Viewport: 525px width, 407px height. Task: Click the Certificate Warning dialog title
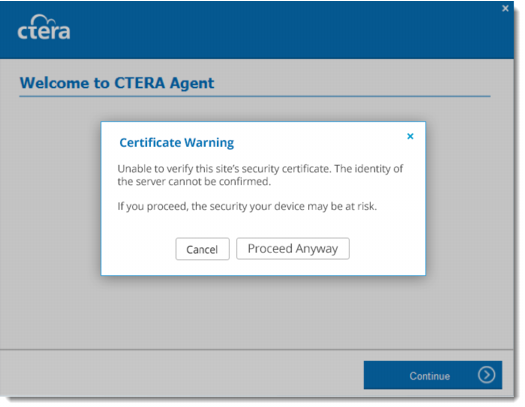coord(176,143)
